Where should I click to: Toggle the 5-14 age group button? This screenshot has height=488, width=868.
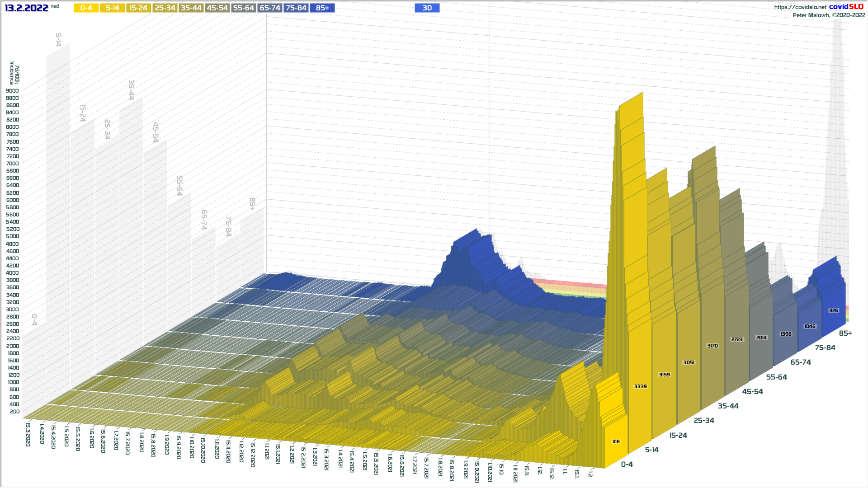[112, 8]
